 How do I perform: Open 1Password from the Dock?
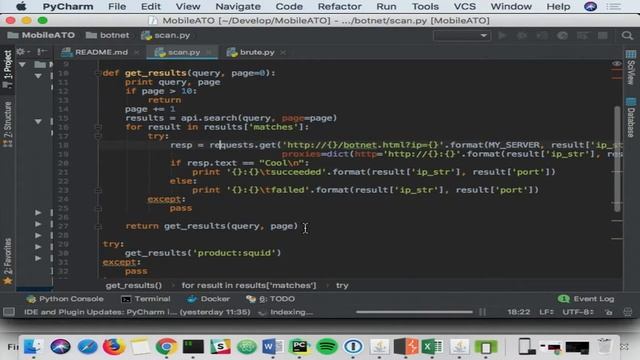353,347
